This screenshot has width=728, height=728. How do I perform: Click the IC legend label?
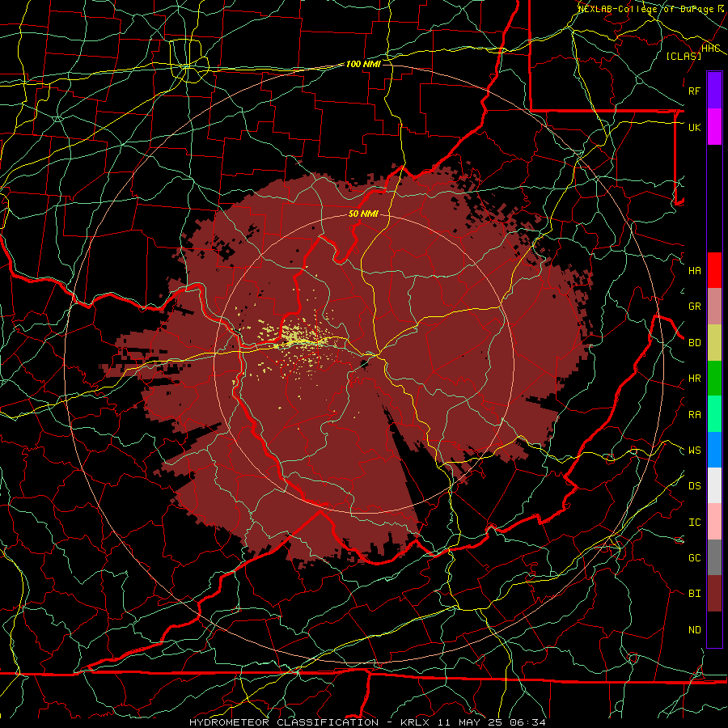point(695,523)
